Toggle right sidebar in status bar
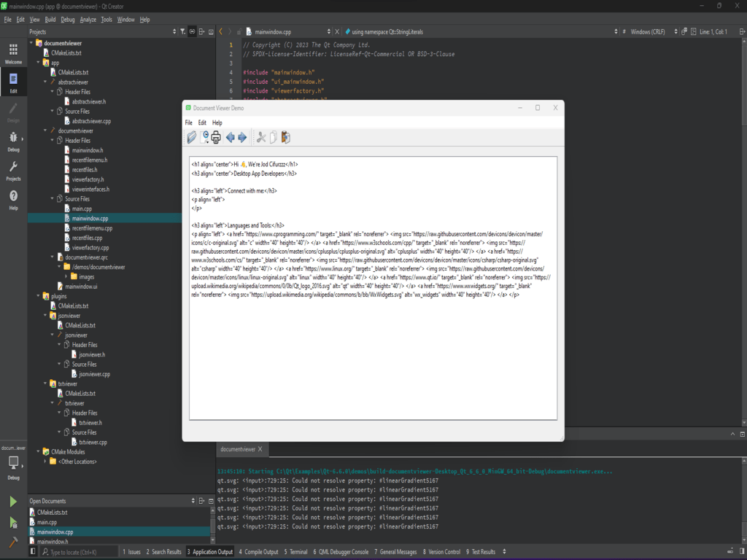 click(x=742, y=551)
